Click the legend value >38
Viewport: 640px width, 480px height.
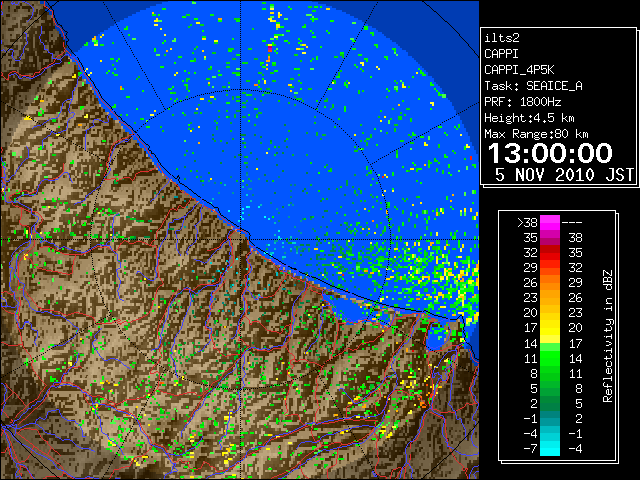(527, 223)
